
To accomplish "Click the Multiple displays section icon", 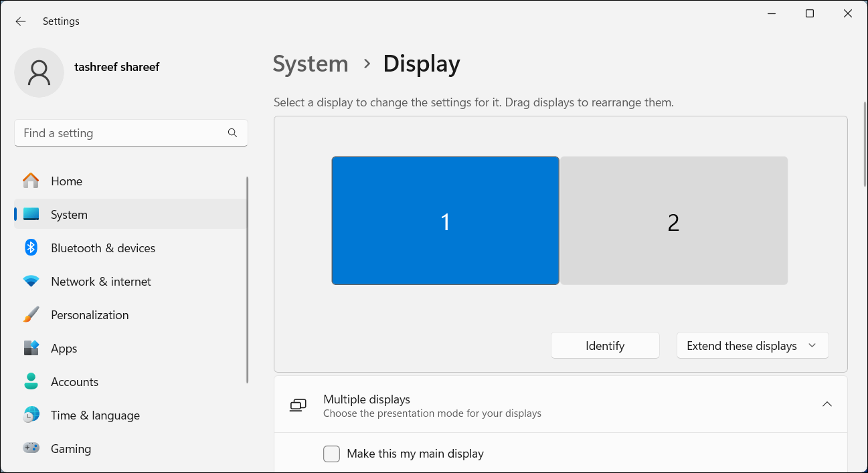I will coord(297,404).
